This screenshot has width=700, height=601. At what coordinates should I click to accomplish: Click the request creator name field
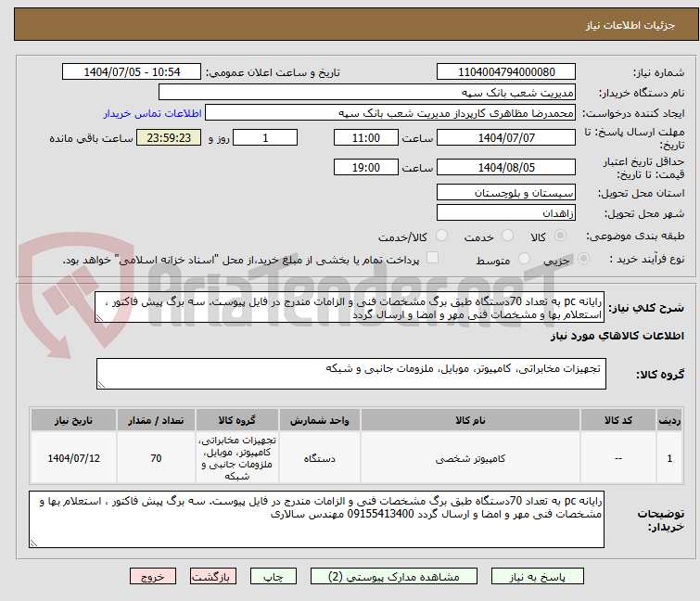tap(390, 113)
